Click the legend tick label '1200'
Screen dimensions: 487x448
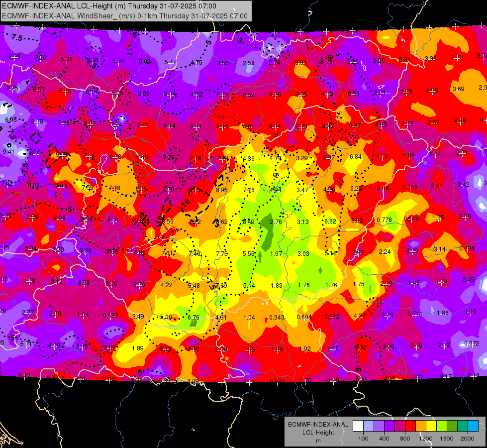click(426, 439)
